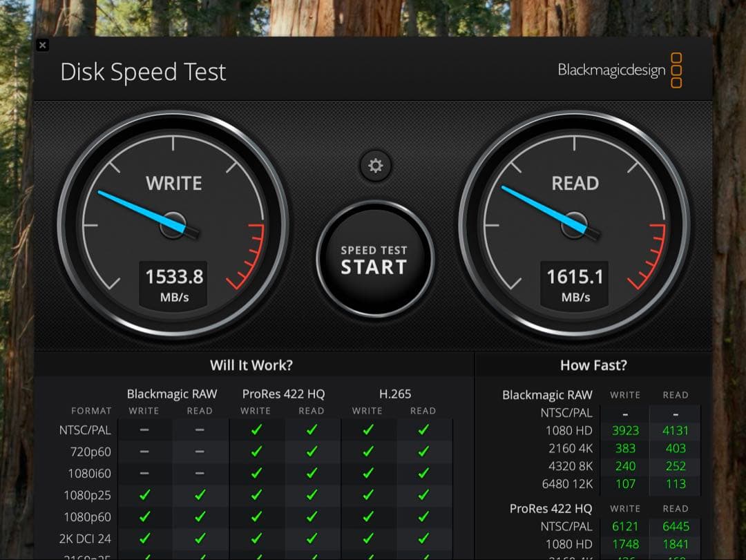Screen dimensions: 746x560
Task: Select the "How Fast?" section header
Action: (x=593, y=365)
